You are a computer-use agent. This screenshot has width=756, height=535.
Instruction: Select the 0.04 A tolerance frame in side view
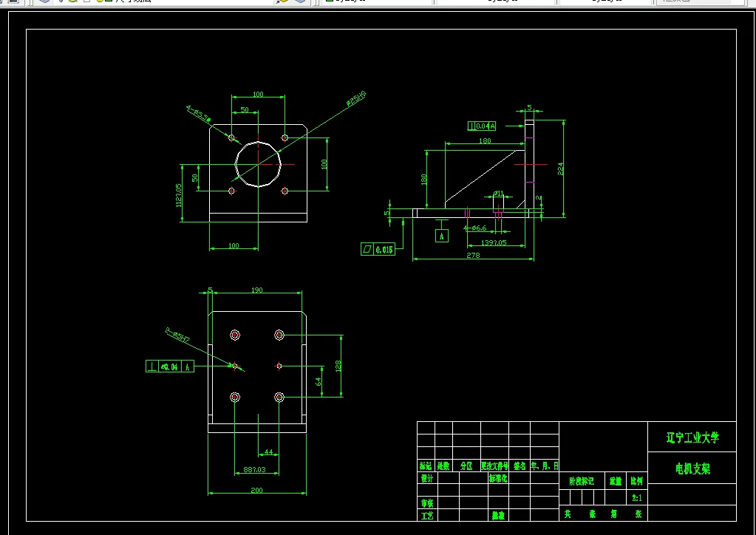[482, 126]
